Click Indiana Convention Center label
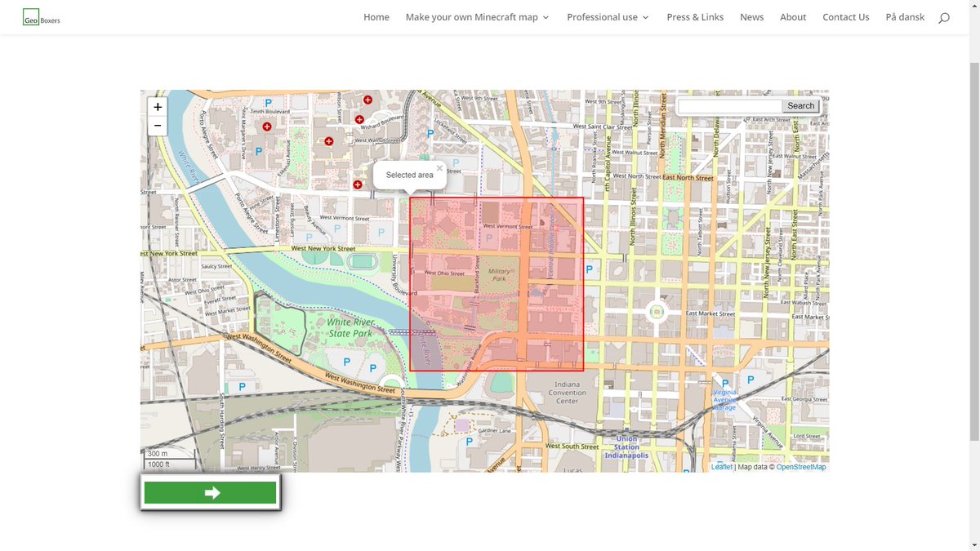 pos(567,393)
